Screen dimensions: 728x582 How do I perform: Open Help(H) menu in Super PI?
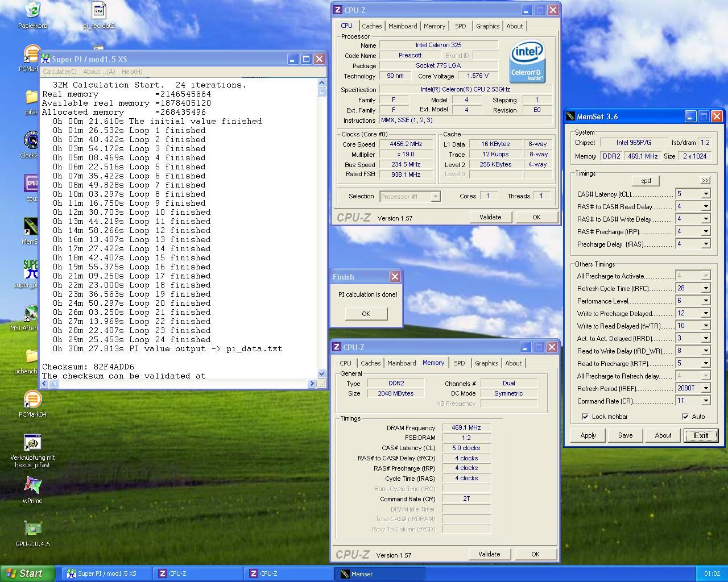(132, 72)
